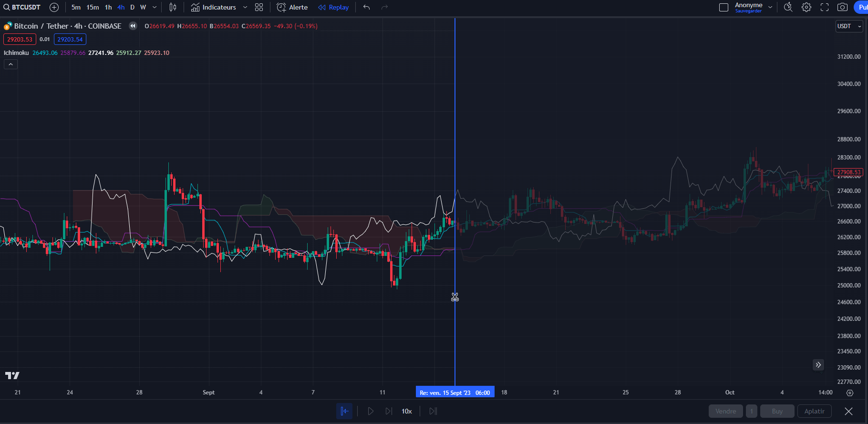Image resolution: width=868 pixels, height=424 pixels.
Task: Open the layout selection square icon
Action: pyautogui.click(x=723, y=7)
